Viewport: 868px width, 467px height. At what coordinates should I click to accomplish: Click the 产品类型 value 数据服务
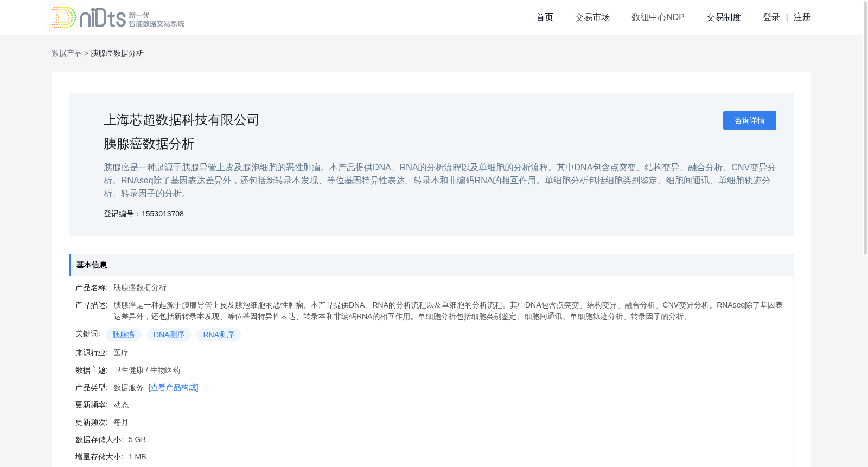click(x=129, y=387)
